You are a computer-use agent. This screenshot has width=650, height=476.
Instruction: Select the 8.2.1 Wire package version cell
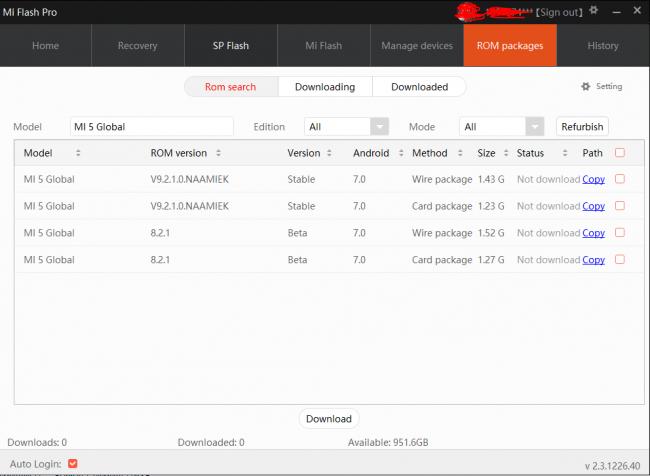[x=160, y=233]
